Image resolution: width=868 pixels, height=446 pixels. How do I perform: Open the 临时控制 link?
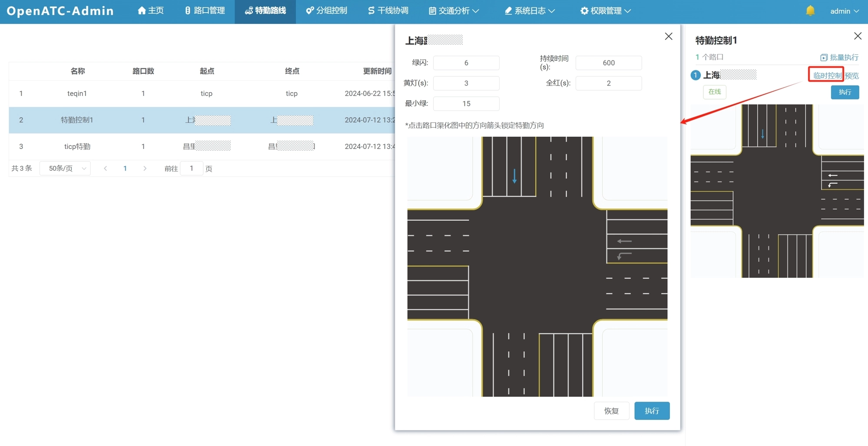[x=827, y=76]
